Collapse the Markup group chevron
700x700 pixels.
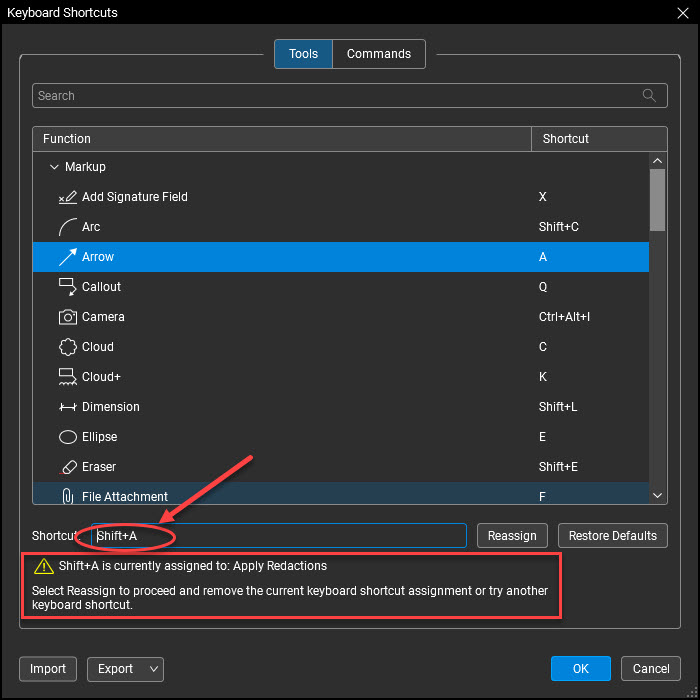[x=54, y=167]
